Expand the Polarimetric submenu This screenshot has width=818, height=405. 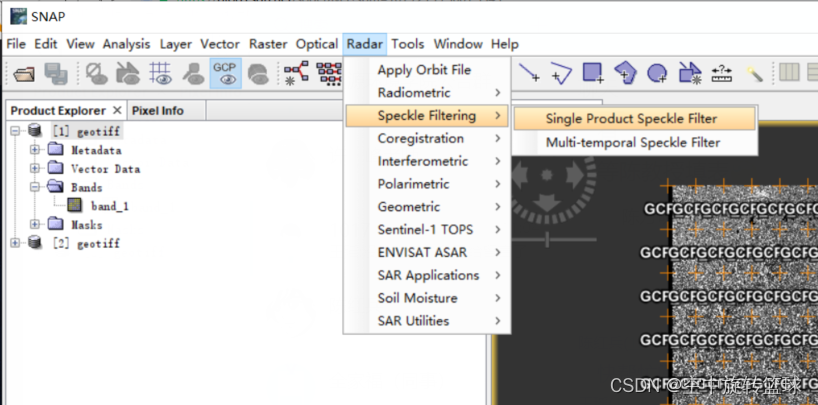pos(427,184)
